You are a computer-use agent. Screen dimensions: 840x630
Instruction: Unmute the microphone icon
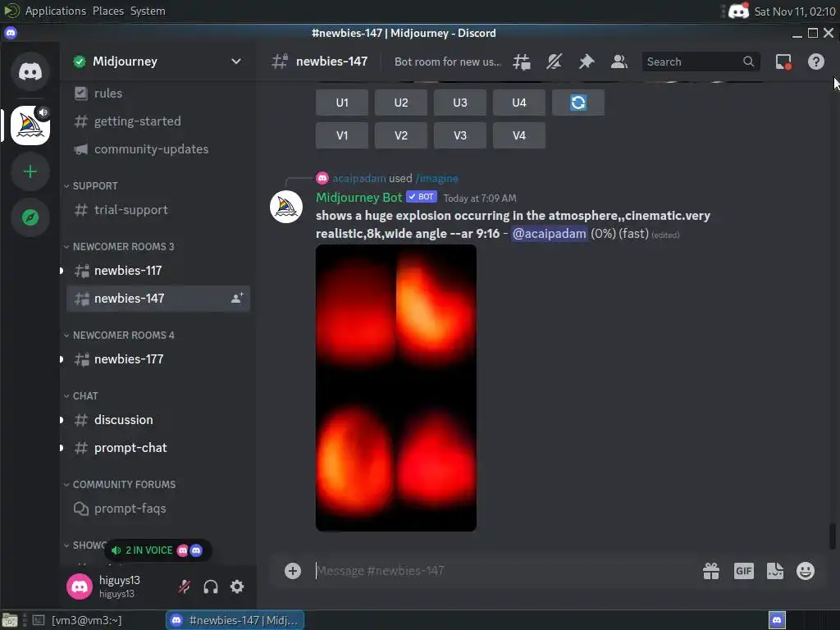(185, 587)
